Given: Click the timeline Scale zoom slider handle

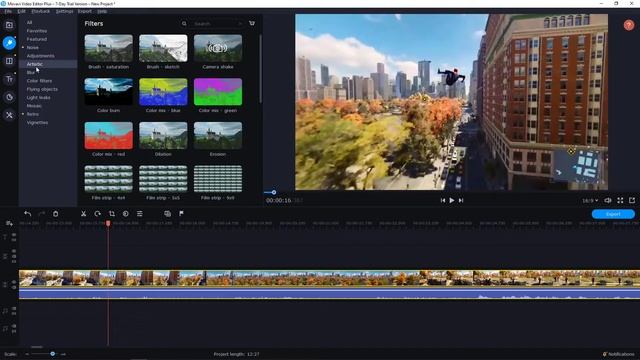Looking at the screenshot, I should [52, 353].
